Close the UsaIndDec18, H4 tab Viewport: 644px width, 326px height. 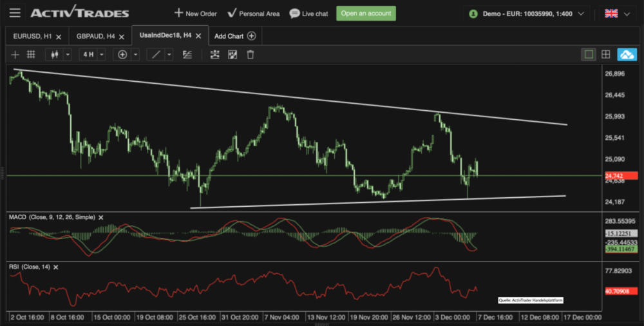tap(198, 36)
